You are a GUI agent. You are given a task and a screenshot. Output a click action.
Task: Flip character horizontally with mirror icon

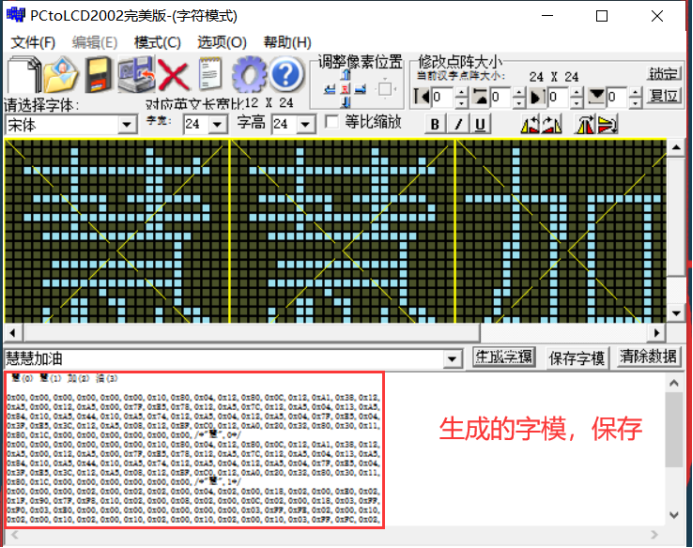[x=585, y=124]
